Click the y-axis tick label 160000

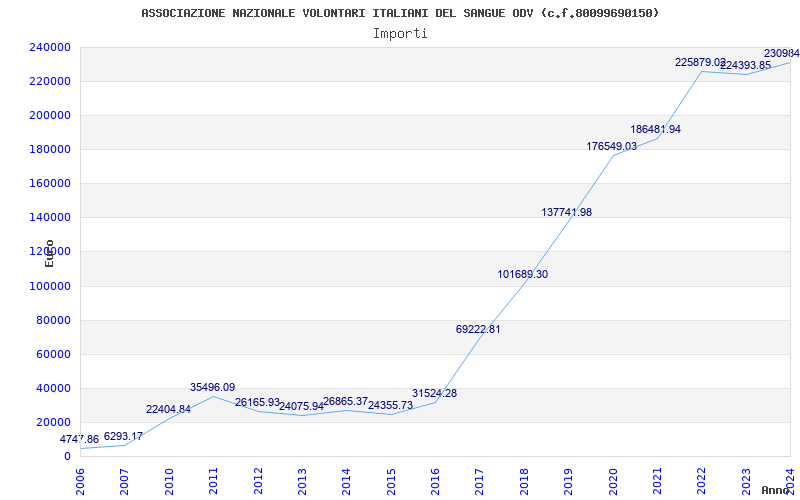pyautogui.click(x=49, y=184)
